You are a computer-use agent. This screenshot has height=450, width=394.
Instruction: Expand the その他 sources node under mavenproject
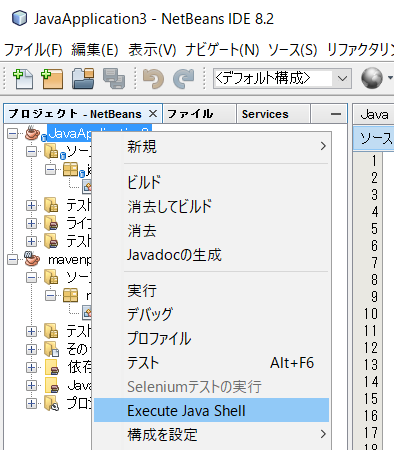32,349
